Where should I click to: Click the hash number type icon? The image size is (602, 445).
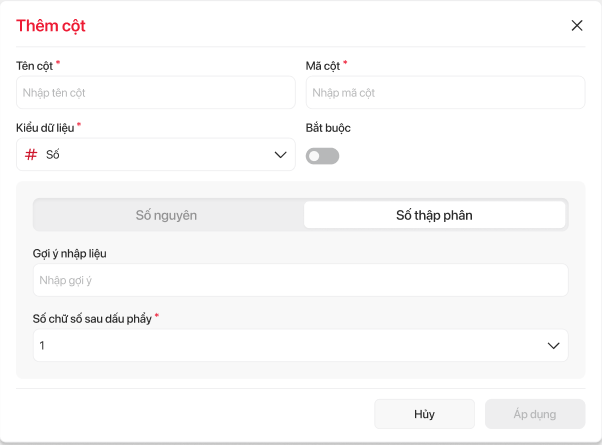click(x=31, y=155)
